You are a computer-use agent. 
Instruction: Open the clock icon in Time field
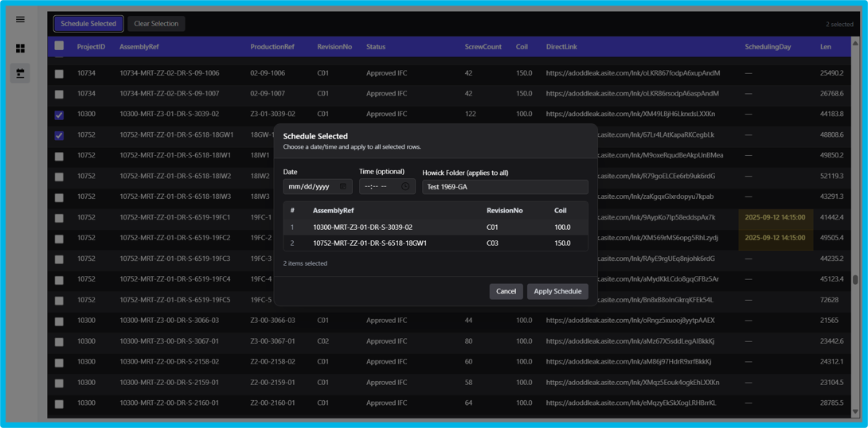click(405, 187)
